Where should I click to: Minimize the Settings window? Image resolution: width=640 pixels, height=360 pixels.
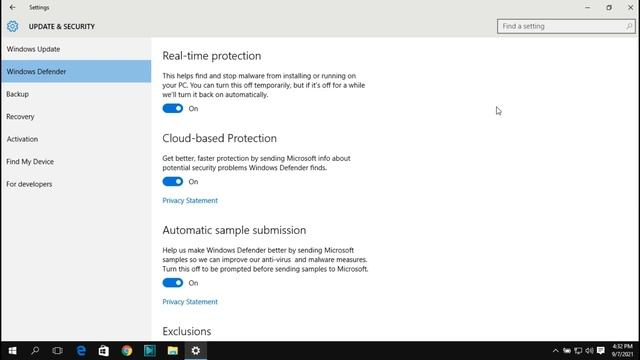click(587, 7)
